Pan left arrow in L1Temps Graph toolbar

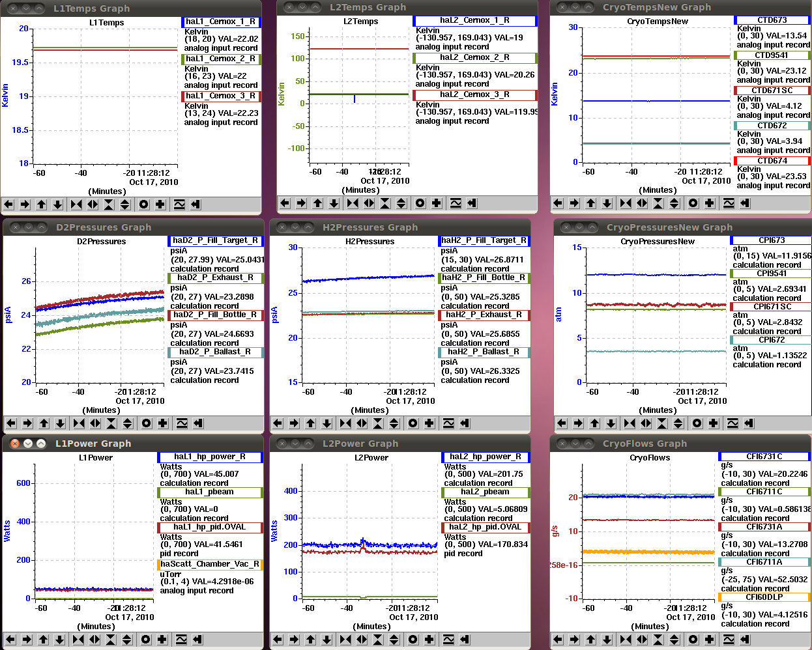[8, 205]
